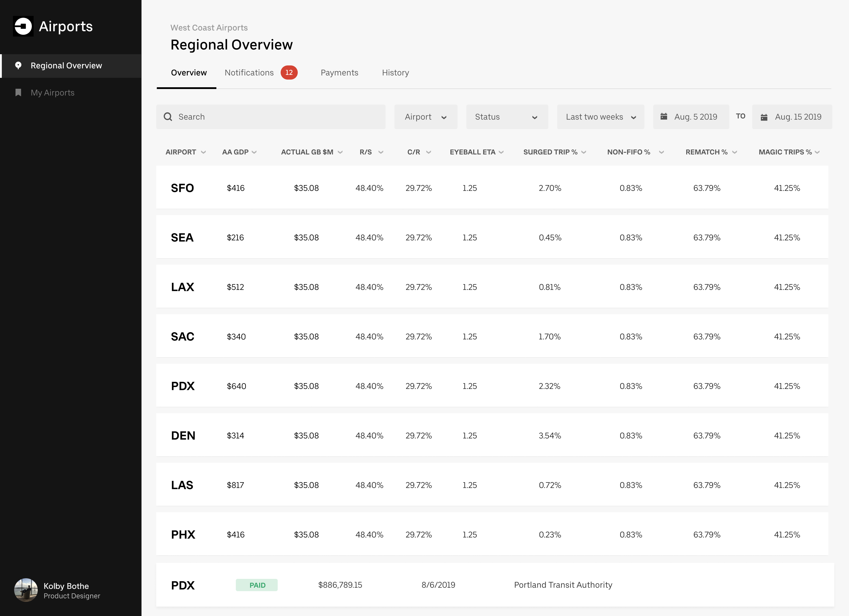Viewport: 849px width, 616px height.
Task: Open the end date picker Aug. 15 2019
Action: [x=792, y=117]
